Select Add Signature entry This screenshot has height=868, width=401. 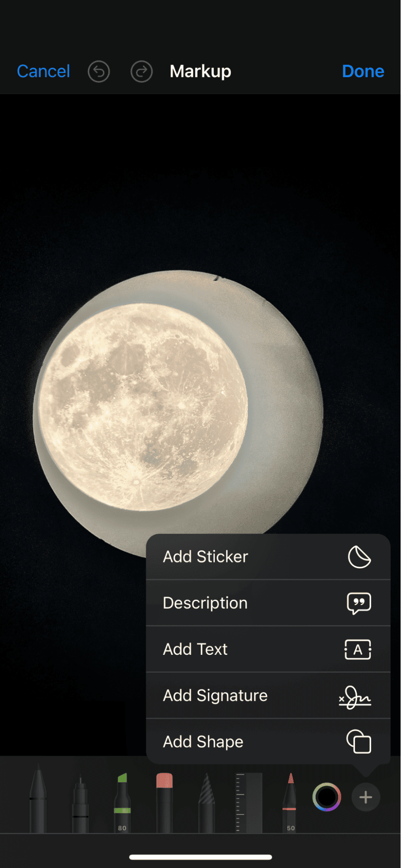[268, 696]
